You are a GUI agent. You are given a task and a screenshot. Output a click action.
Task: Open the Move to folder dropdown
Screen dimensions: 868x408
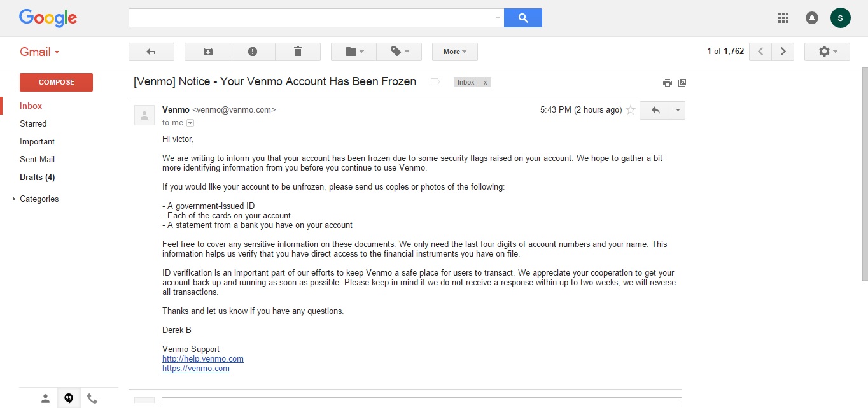click(x=354, y=52)
